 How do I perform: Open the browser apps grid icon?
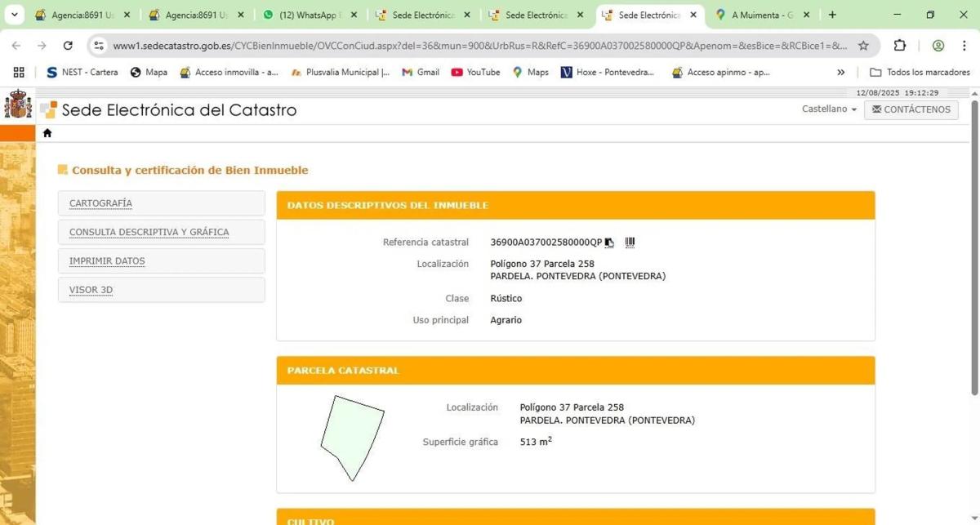coord(19,72)
